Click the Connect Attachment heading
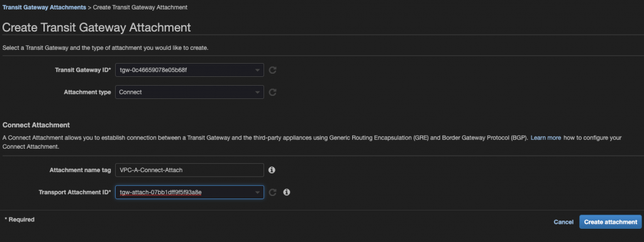Viewport: 644px width, 242px height. [36, 125]
